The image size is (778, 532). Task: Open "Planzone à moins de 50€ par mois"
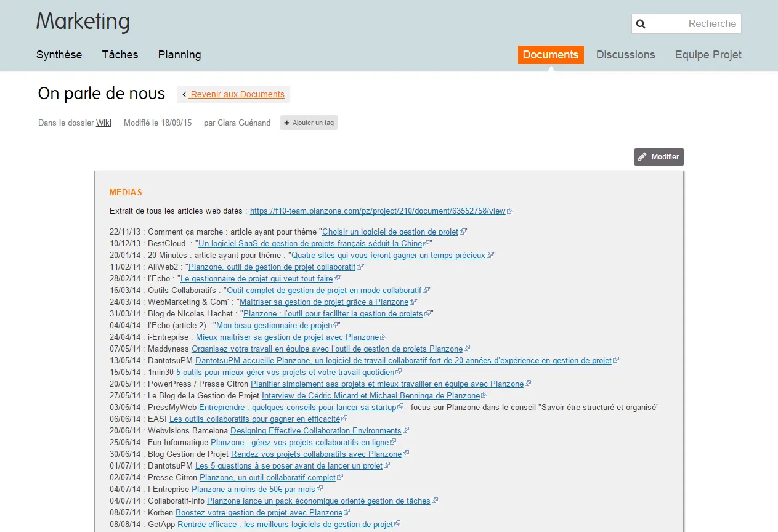[253, 490]
